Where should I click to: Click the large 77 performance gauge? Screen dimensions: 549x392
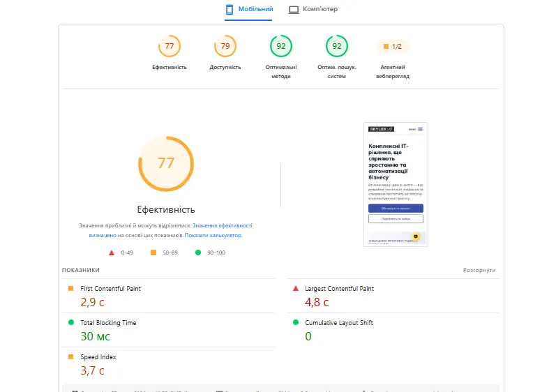pyautogui.click(x=166, y=163)
